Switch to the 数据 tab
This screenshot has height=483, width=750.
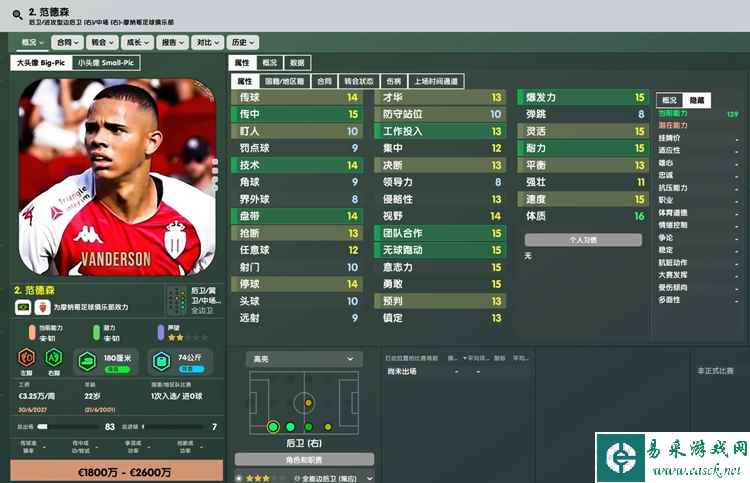click(x=297, y=63)
